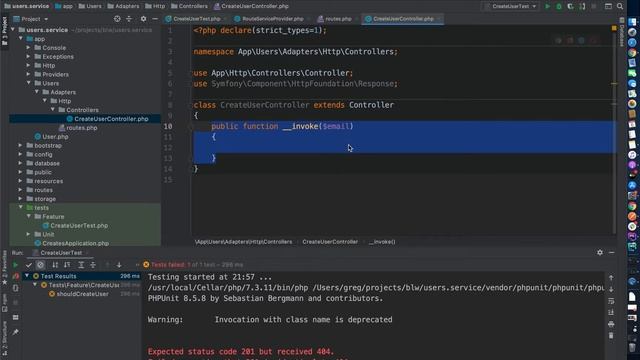Open Project panel settings gear
Viewport: 640px width, 360px height.
(x=143, y=19)
